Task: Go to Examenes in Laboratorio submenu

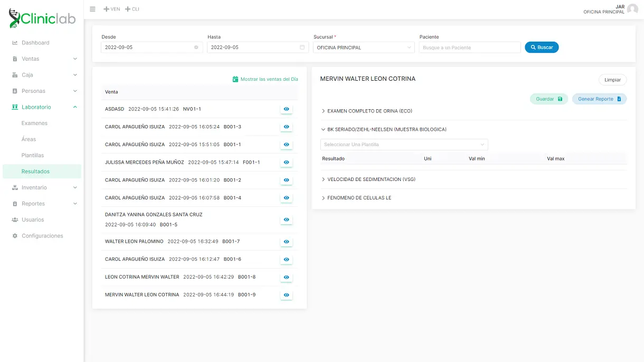Action: coord(34,123)
